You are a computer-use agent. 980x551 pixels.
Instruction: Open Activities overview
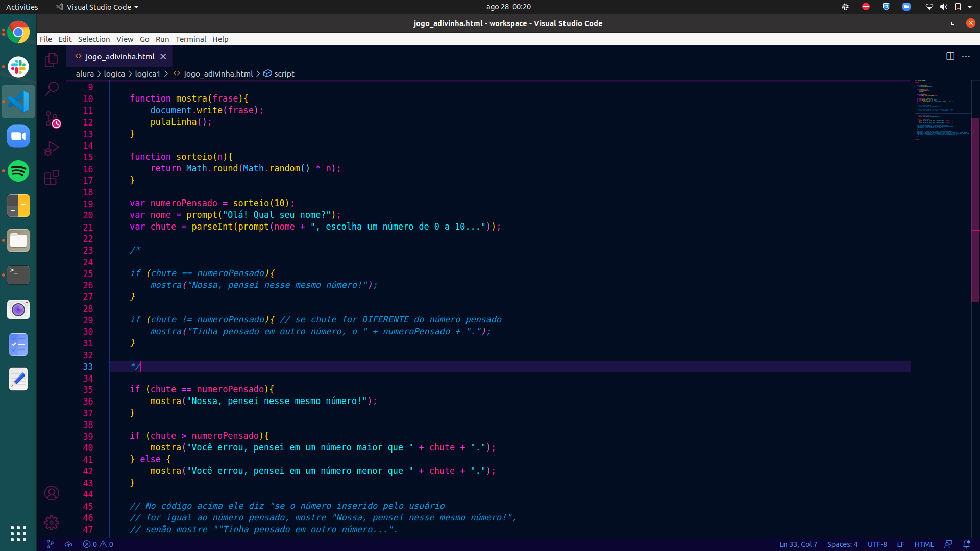coord(22,7)
